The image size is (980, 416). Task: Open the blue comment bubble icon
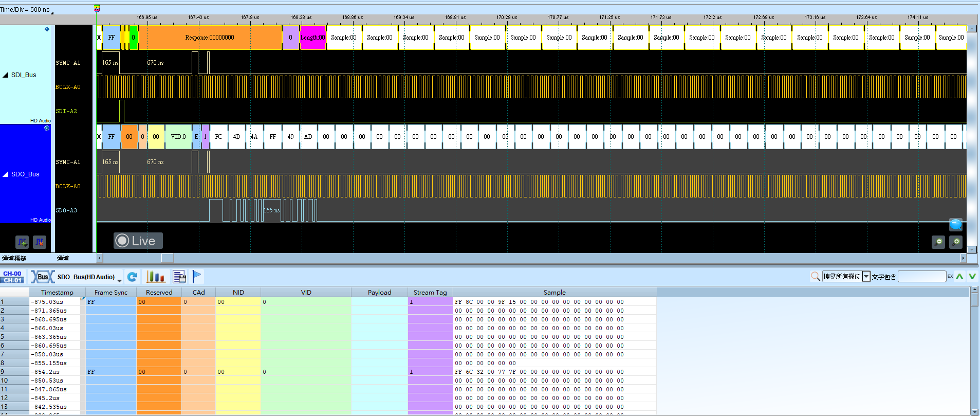pyautogui.click(x=956, y=224)
